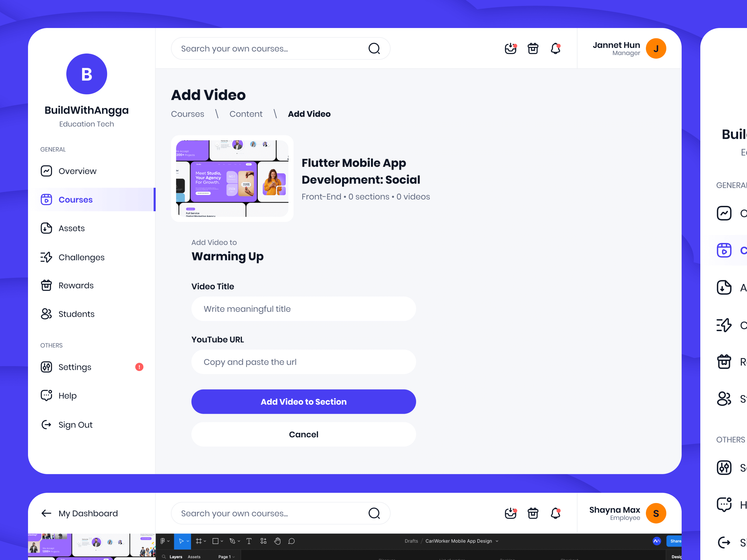Click the Flutter Mobile App Development course title
The height and width of the screenshot is (560, 747).
tap(361, 171)
